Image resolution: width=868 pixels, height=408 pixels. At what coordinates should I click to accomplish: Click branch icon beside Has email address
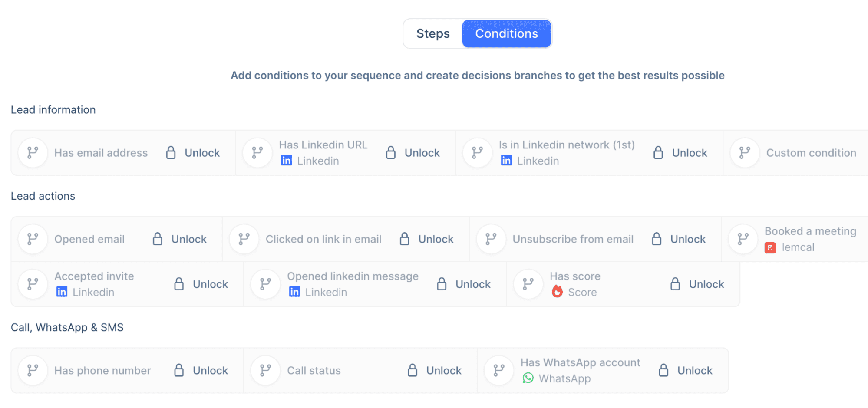pyautogui.click(x=33, y=153)
